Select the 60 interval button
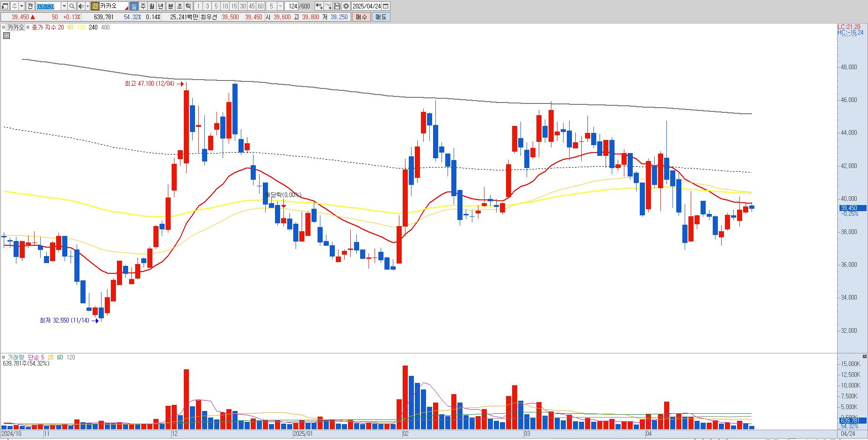This screenshot has width=868, height=440. (x=260, y=6)
